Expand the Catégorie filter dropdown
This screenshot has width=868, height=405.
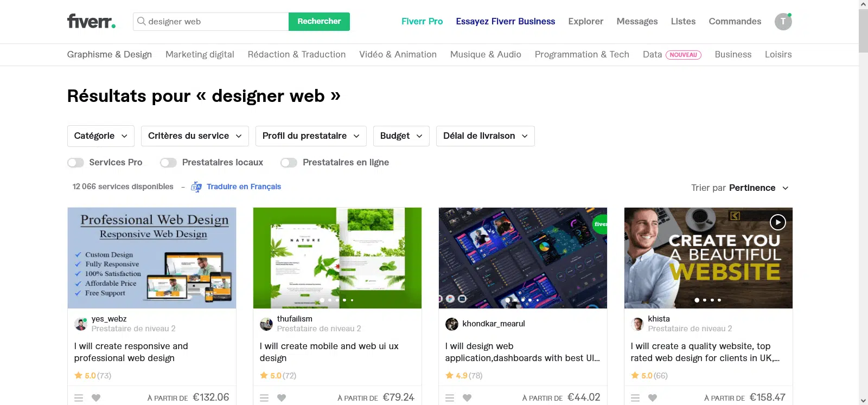tap(101, 136)
